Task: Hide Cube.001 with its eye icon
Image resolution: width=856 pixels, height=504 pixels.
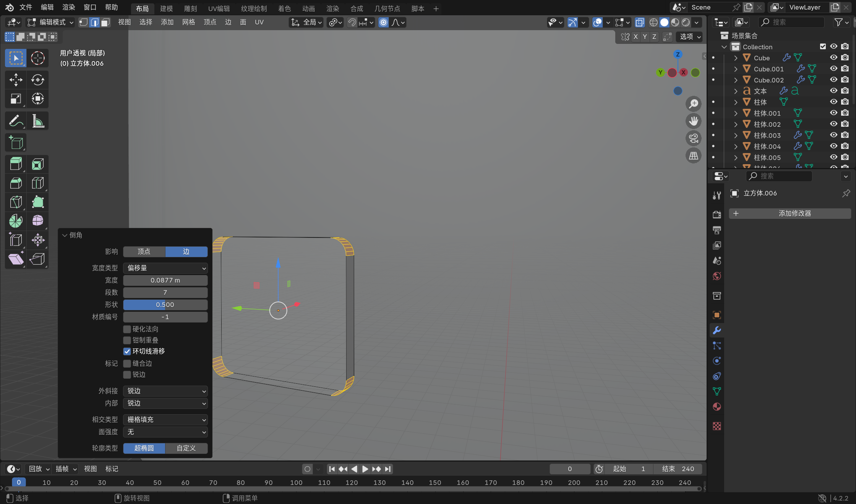Action: pos(833,69)
